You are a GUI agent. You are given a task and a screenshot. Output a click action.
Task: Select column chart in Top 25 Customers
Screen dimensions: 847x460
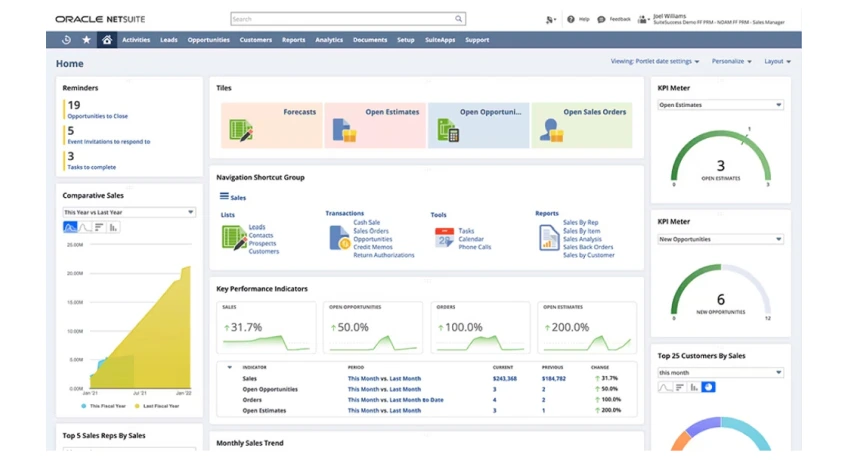click(x=694, y=387)
